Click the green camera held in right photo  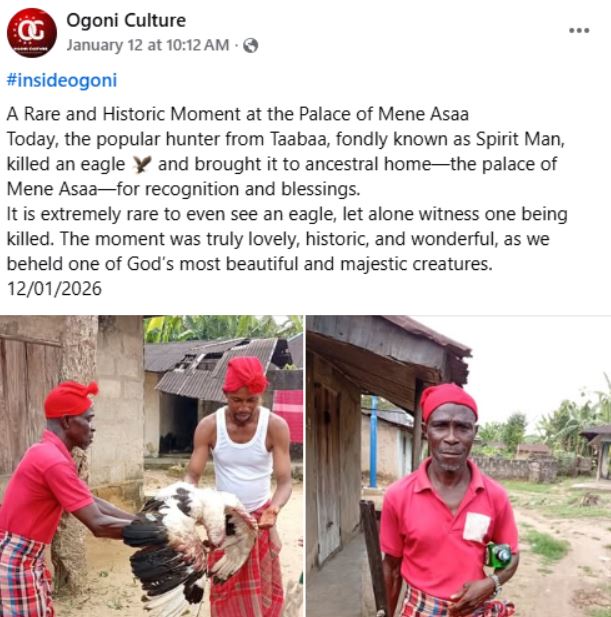tap(498, 555)
